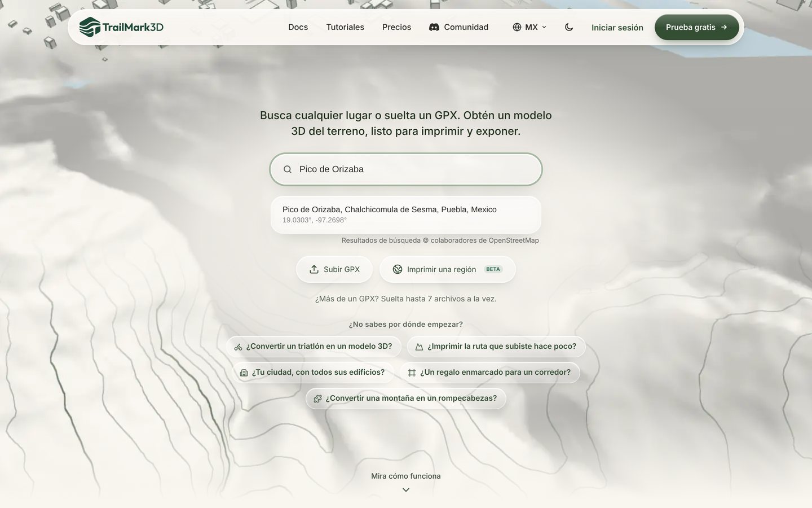
Task: Focus the Pico de Orizaba search field
Action: click(x=406, y=169)
